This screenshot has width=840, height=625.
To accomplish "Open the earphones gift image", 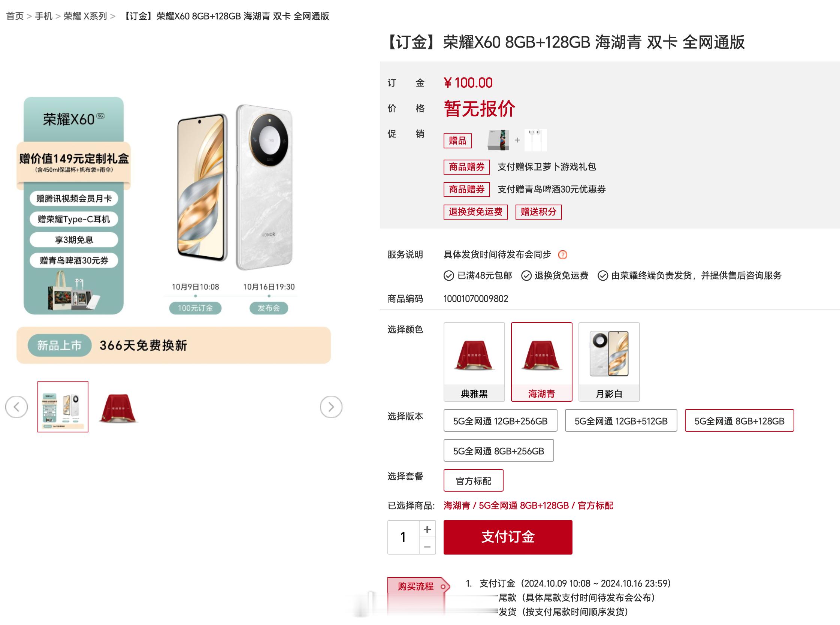I will (535, 140).
